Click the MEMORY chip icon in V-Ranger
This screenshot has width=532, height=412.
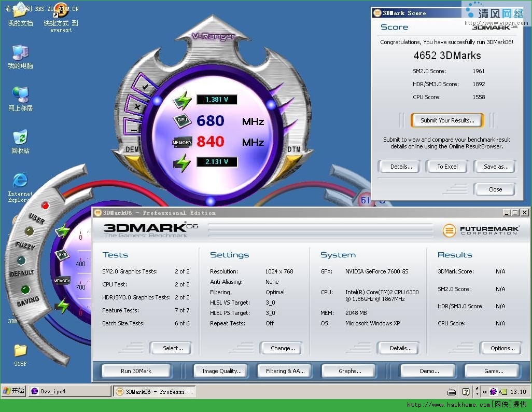pyautogui.click(x=182, y=142)
